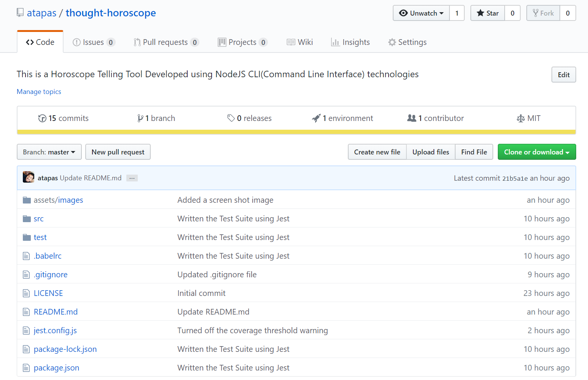Star this repository
The height and width of the screenshot is (380, 588).
[488, 13]
